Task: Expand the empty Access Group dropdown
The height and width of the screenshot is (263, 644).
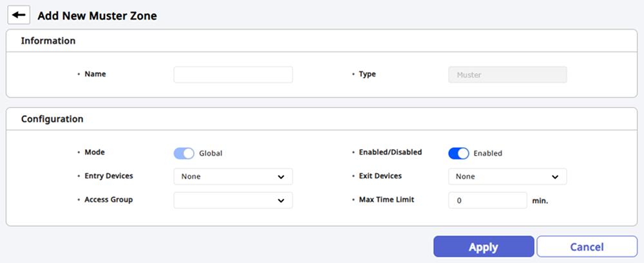Action: [x=225, y=201]
